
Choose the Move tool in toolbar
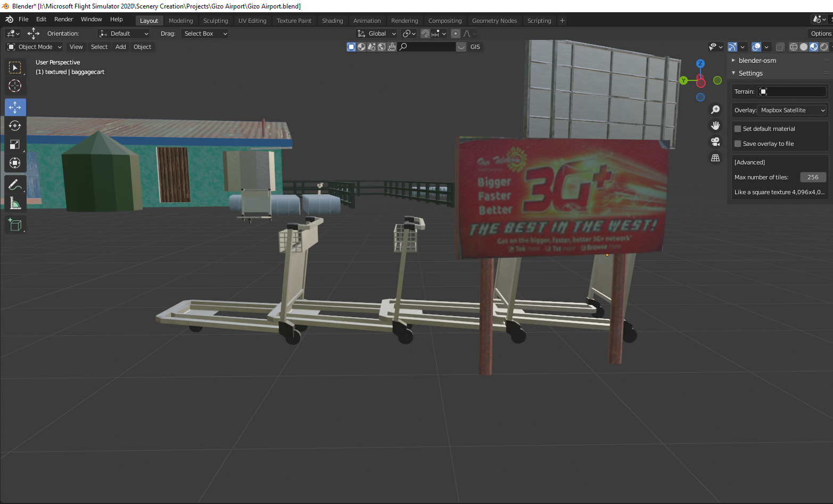[x=15, y=108]
